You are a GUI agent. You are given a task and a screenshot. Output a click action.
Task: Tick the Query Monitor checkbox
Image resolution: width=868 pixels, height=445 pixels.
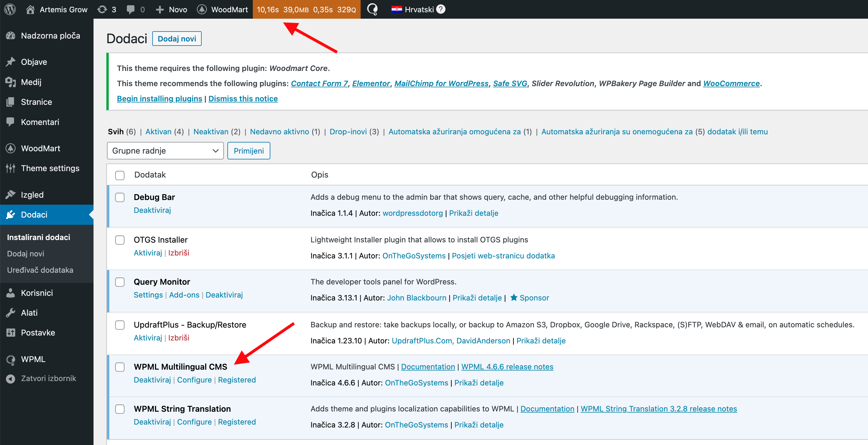[x=120, y=282]
